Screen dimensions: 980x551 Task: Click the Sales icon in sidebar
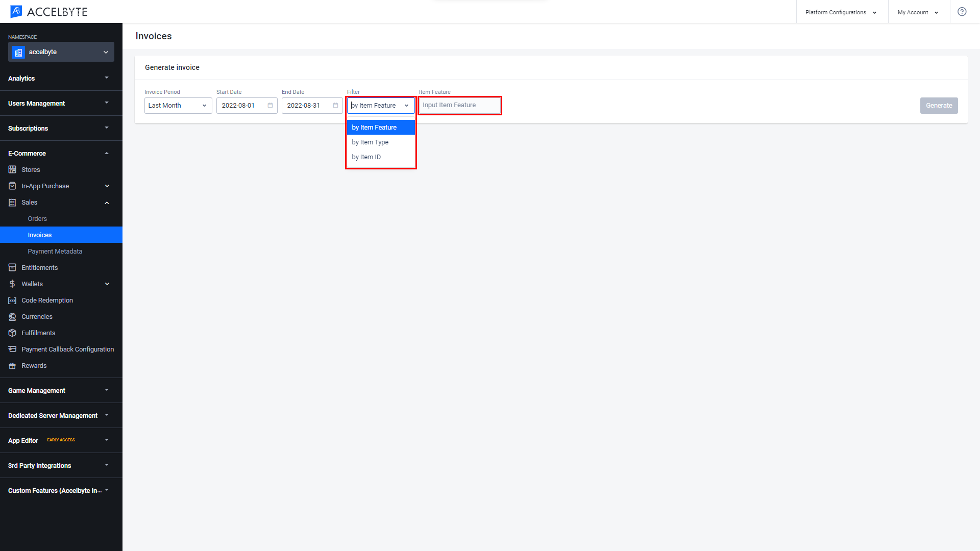tap(12, 202)
